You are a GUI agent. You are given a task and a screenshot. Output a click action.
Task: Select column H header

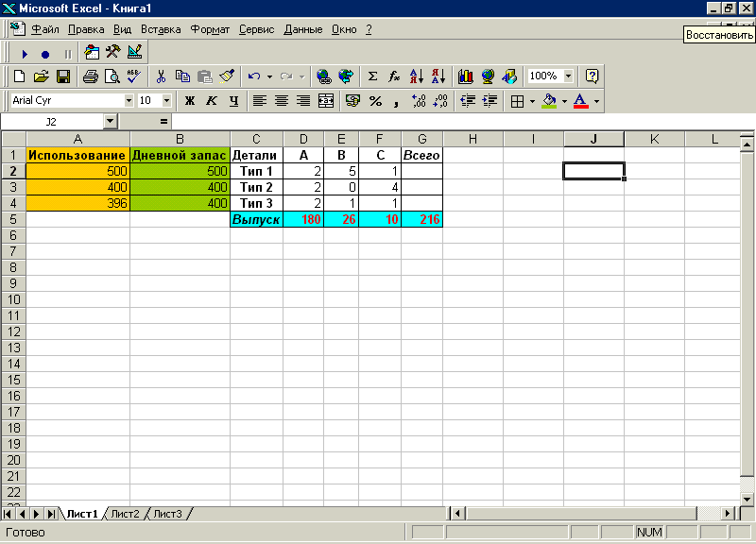coord(473,139)
